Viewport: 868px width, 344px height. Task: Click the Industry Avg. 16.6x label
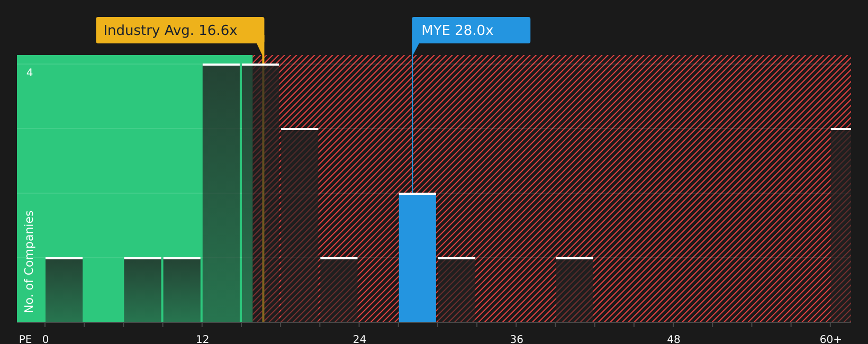(x=180, y=30)
